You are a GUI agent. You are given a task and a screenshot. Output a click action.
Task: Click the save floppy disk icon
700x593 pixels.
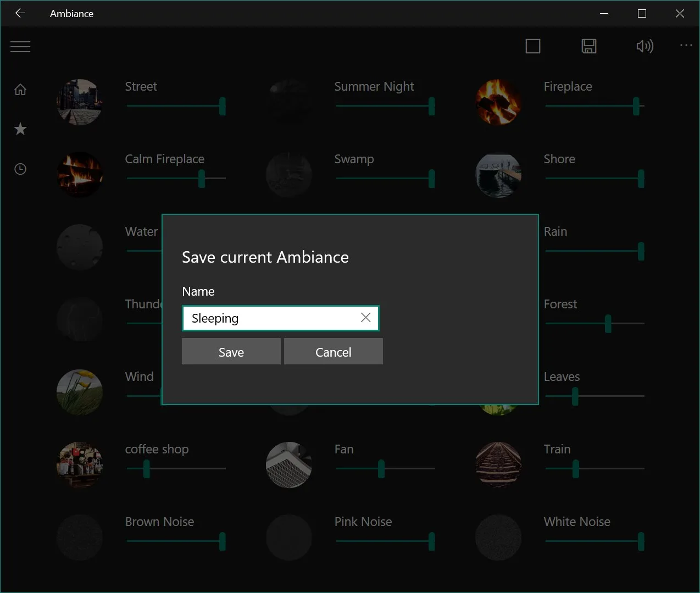tap(589, 46)
